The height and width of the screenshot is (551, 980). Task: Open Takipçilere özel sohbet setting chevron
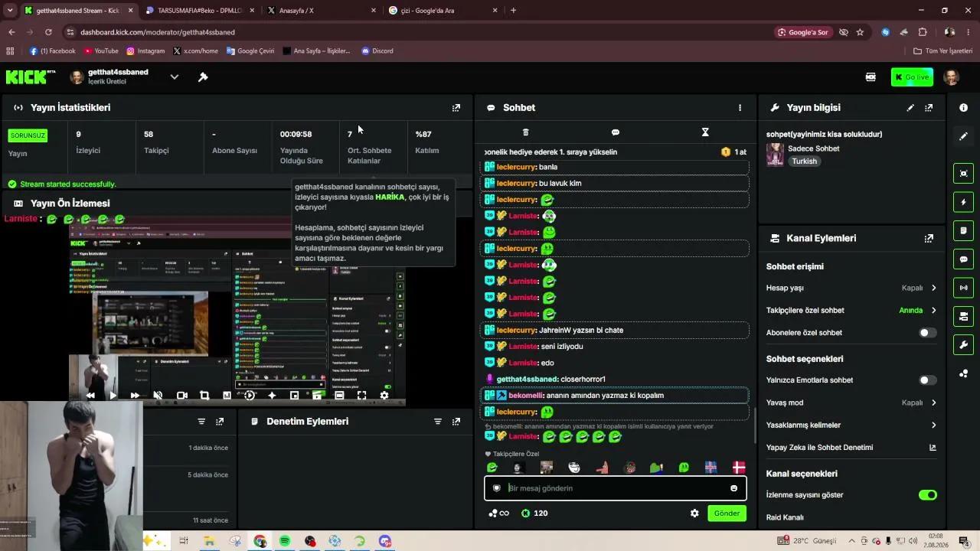933,311
